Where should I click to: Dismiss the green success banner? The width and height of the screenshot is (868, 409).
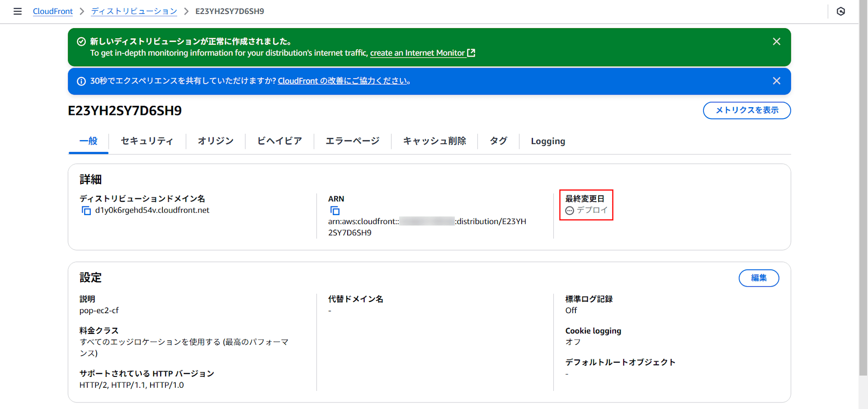776,42
